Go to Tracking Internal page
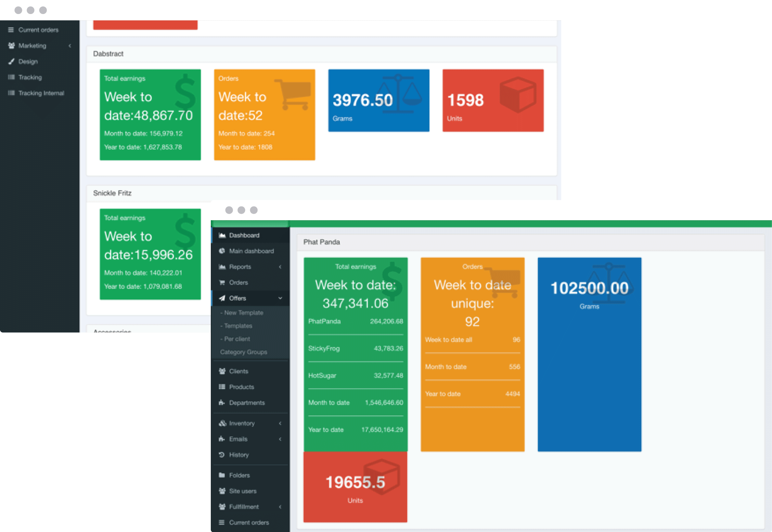Viewport: 772px width, 532px height. coord(41,93)
